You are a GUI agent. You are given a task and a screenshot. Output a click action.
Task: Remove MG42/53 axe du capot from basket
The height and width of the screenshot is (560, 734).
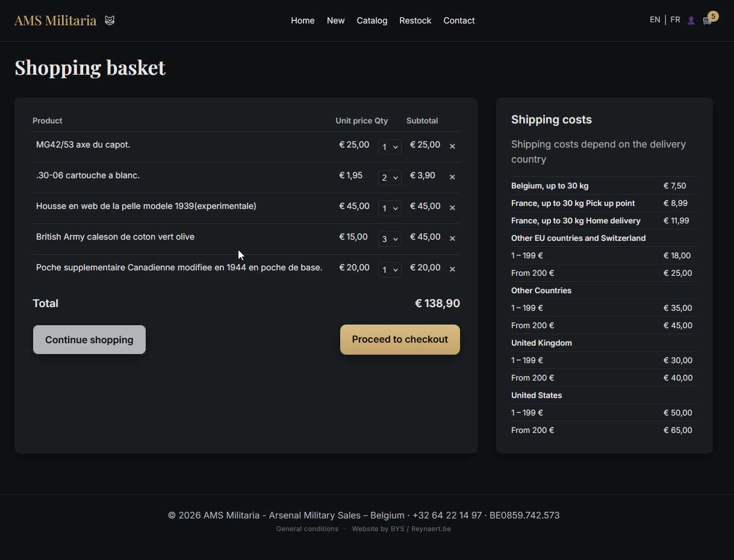coord(452,146)
